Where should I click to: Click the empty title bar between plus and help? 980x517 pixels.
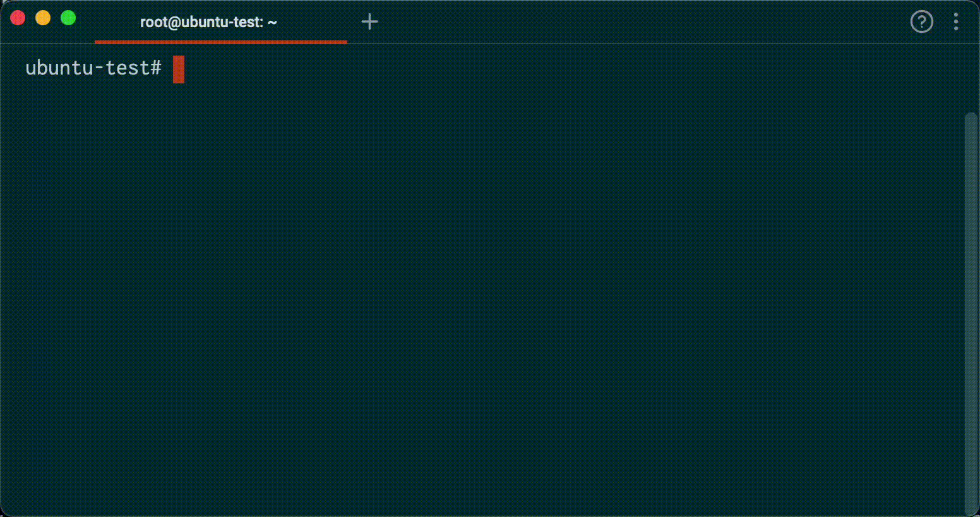tap(631, 22)
